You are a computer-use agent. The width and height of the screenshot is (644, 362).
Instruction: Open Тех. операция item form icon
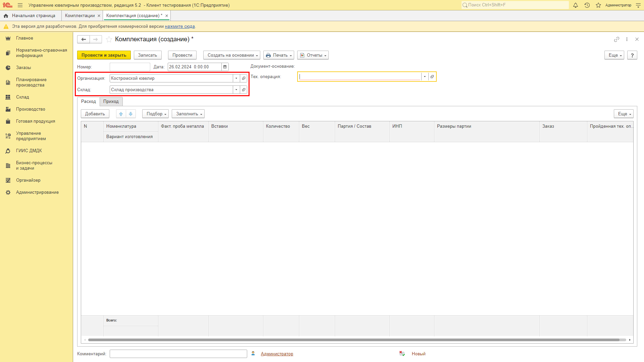[x=432, y=76]
